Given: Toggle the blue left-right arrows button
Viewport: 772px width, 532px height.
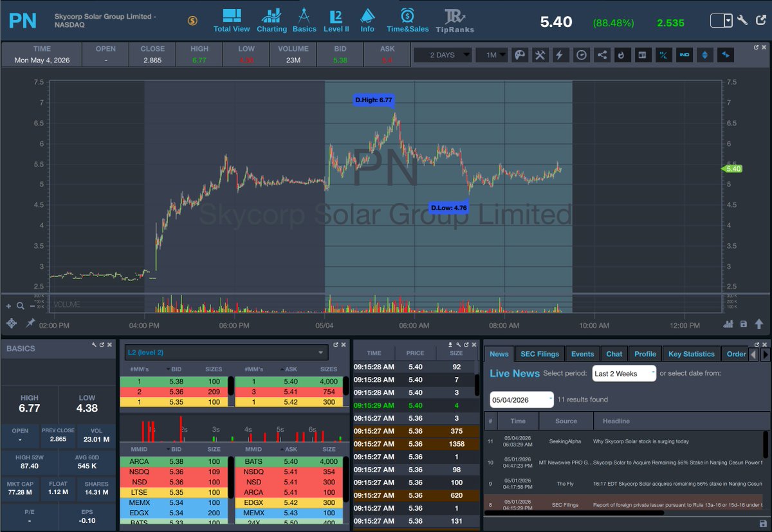Looking at the screenshot, I should (x=725, y=55).
